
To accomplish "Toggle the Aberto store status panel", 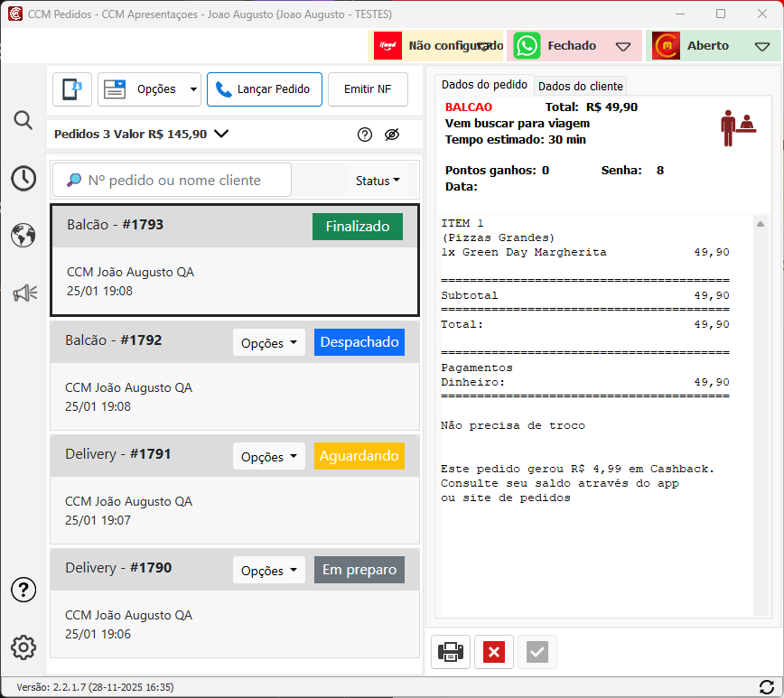I will tap(713, 46).
